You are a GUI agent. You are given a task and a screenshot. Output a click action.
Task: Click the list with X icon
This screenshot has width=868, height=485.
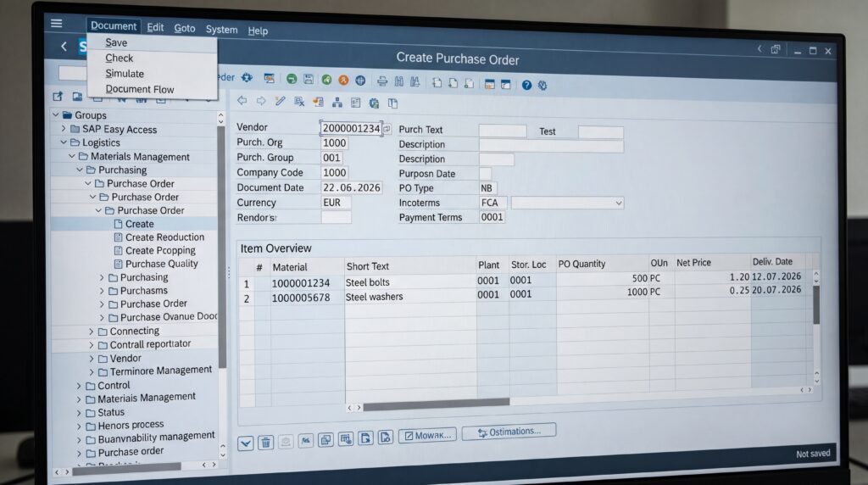(x=299, y=101)
